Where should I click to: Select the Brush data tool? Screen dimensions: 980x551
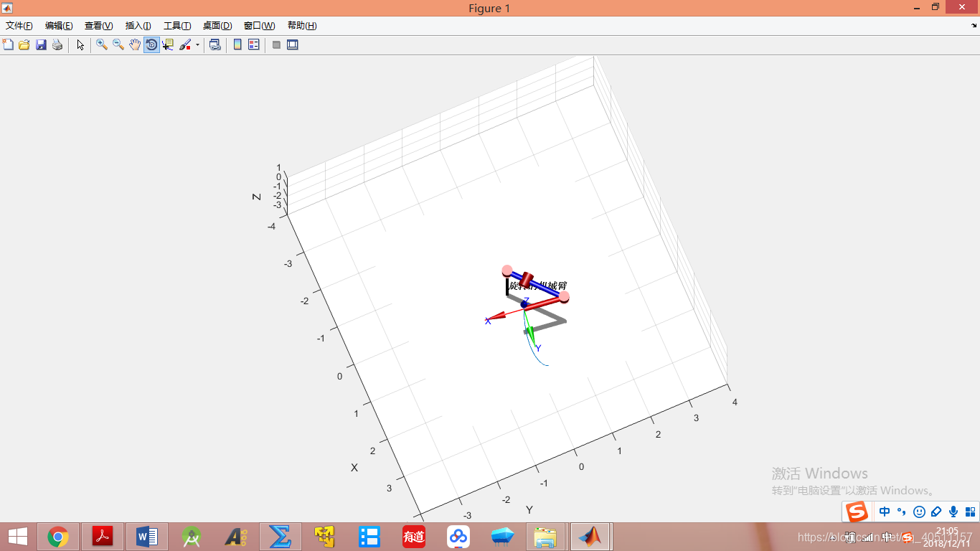pyautogui.click(x=185, y=44)
